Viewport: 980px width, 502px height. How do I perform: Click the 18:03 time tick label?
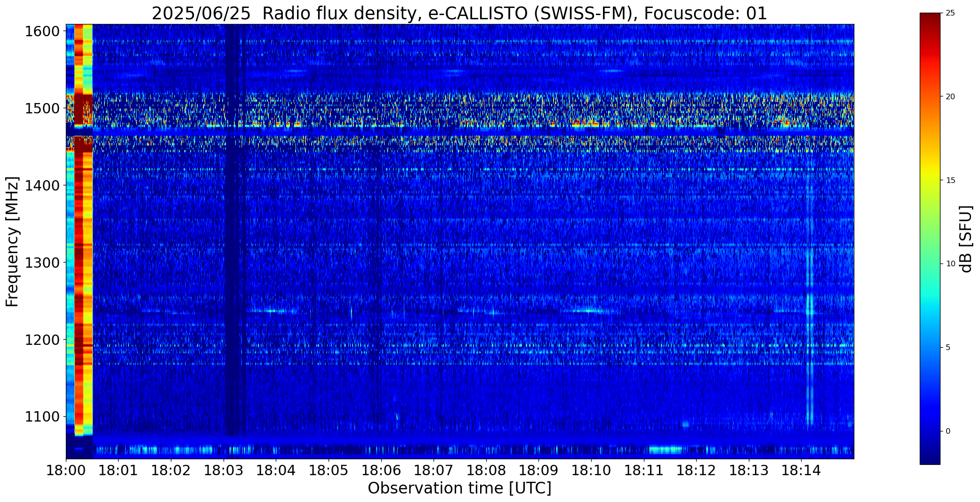[x=224, y=470]
